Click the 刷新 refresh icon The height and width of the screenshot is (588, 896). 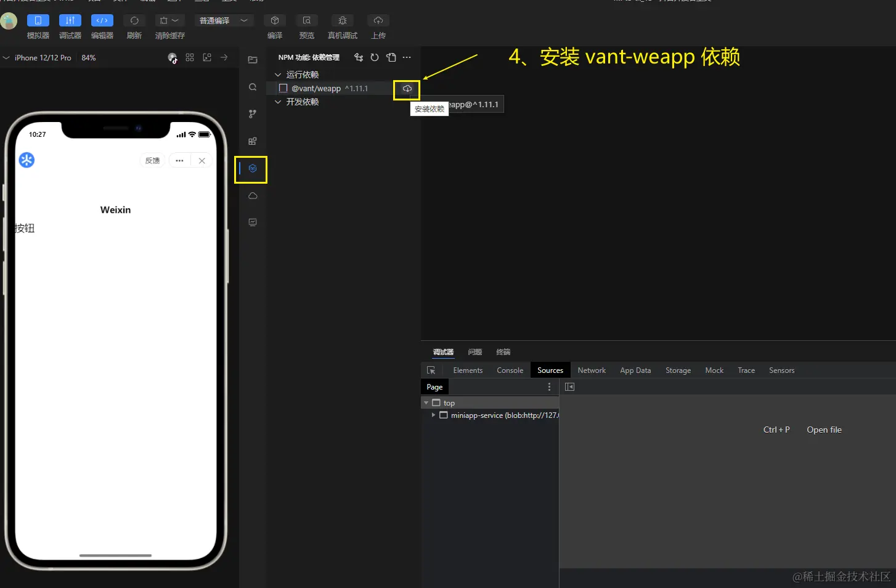(x=134, y=20)
